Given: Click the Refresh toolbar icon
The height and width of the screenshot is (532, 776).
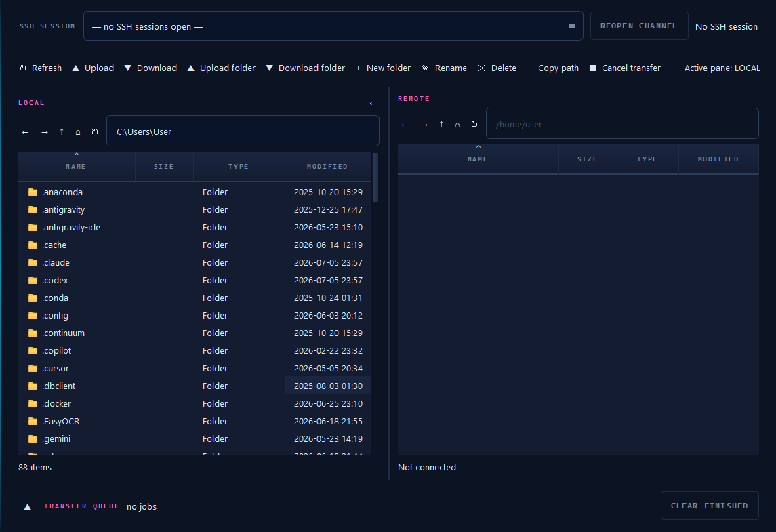Looking at the screenshot, I should [x=23, y=68].
